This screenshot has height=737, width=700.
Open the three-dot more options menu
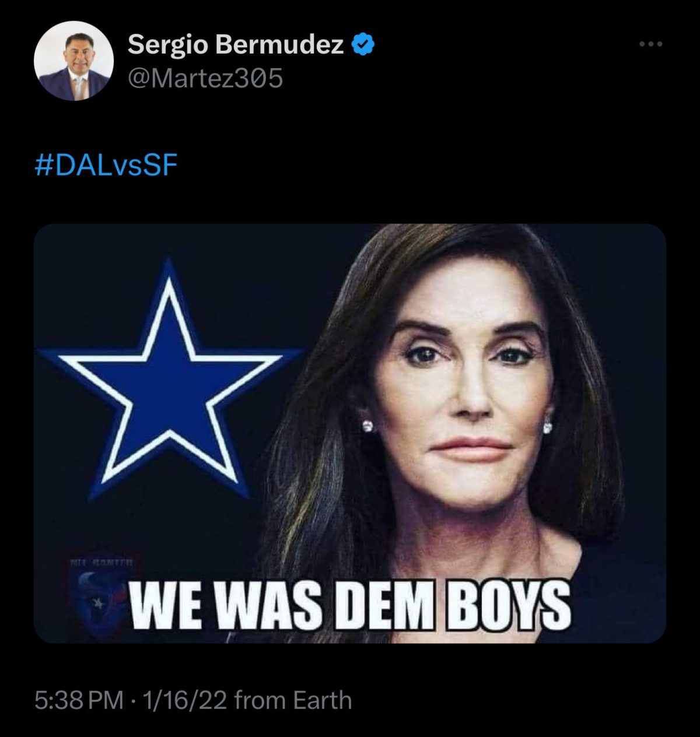650,44
